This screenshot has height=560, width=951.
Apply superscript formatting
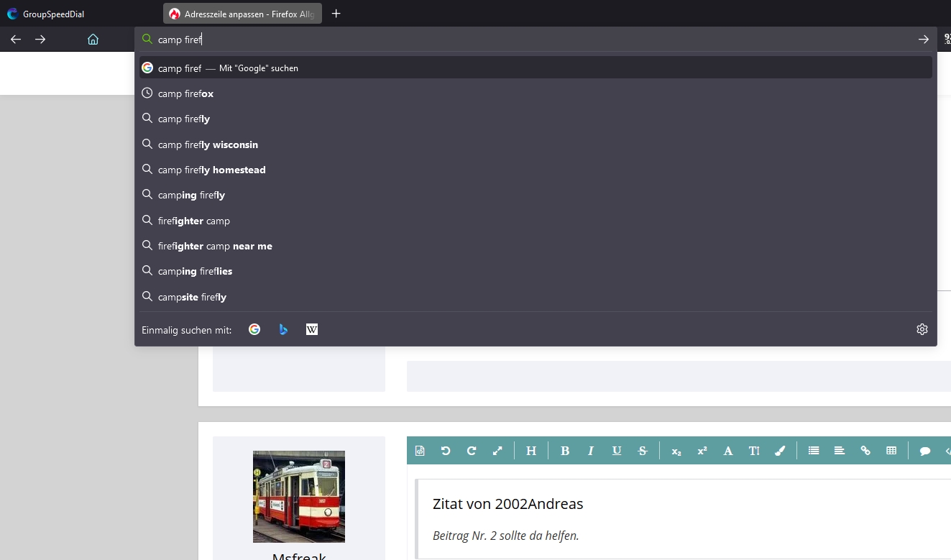pos(702,451)
